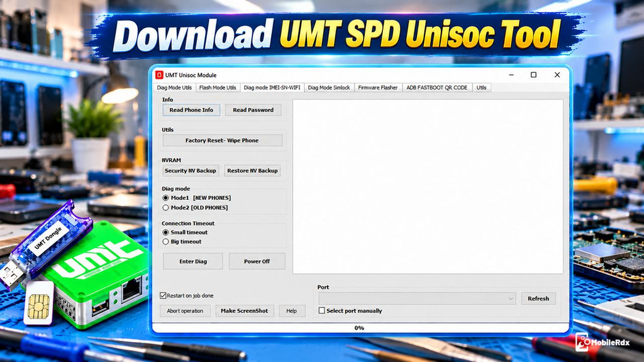644x362 pixels.
Task: Start Security NV Backup
Action: 191,171
